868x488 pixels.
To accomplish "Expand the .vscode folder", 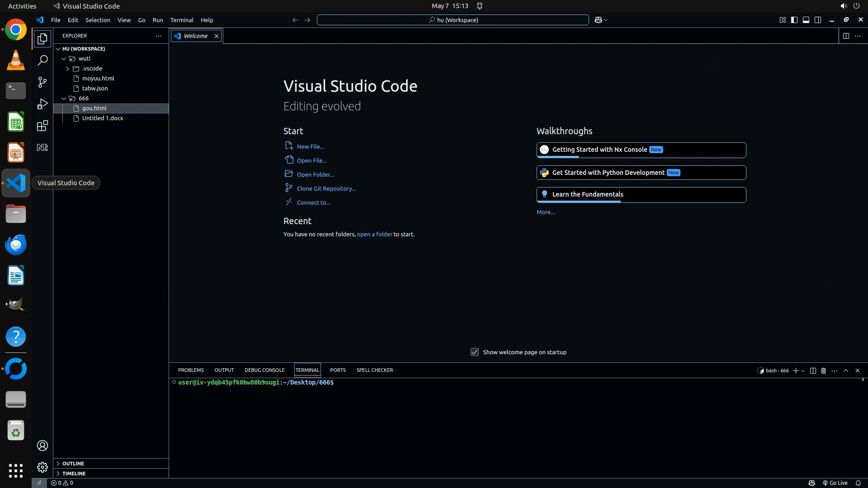I will click(x=68, y=69).
